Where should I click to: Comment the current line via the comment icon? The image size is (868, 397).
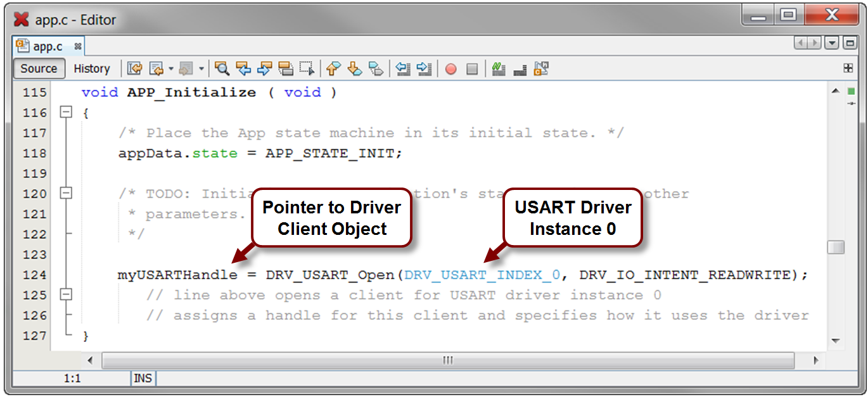click(x=499, y=68)
